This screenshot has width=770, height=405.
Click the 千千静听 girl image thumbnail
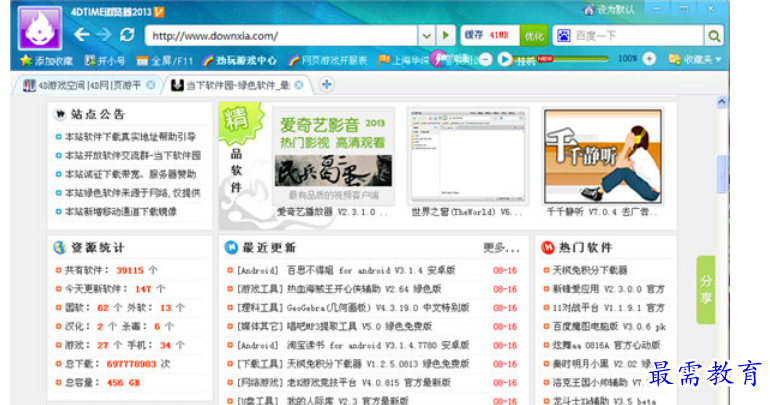click(603, 156)
